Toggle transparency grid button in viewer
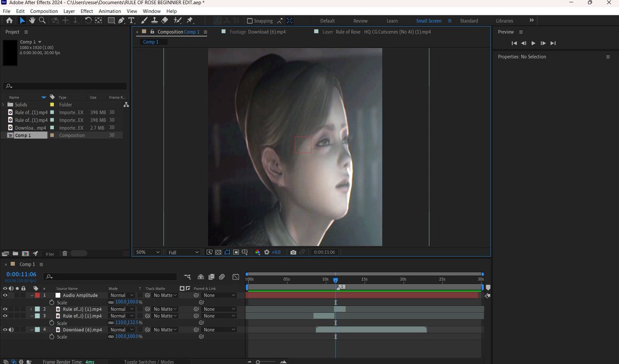Viewport: 619px width, 364px height. (218, 252)
